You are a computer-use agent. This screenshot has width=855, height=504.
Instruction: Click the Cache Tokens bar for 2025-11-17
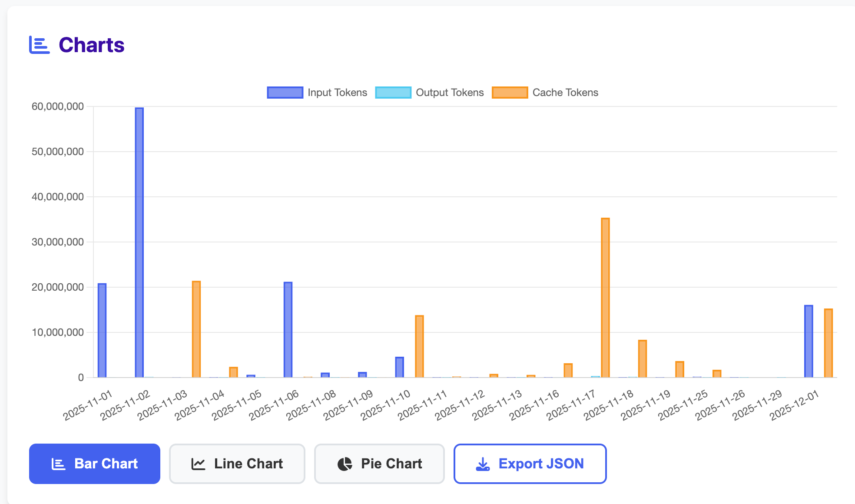pyautogui.click(x=605, y=298)
